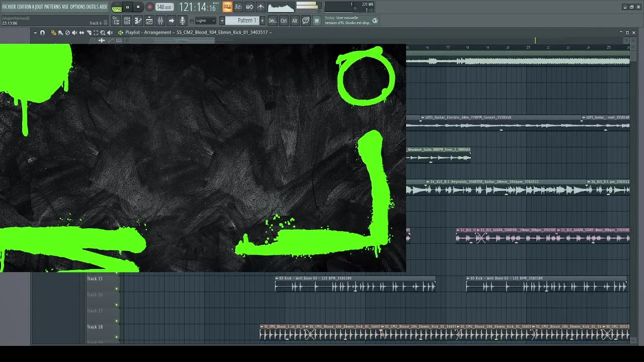Open the PATTERNS menu
This screenshot has width=644, height=362.
(x=53, y=7)
